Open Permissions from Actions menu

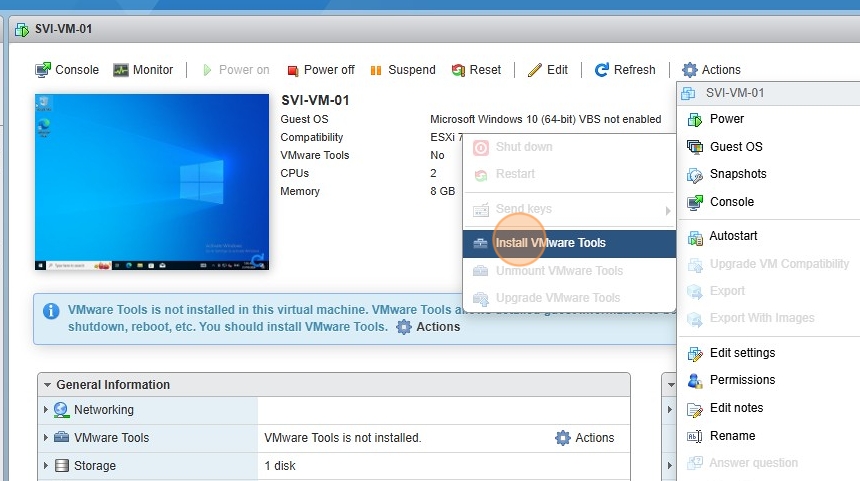click(x=769, y=380)
